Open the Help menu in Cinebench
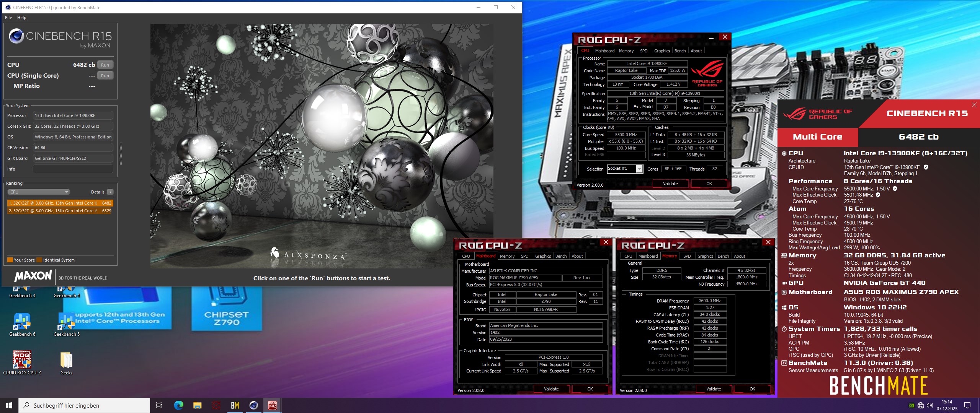The image size is (980, 413). pyautogui.click(x=22, y=18)
